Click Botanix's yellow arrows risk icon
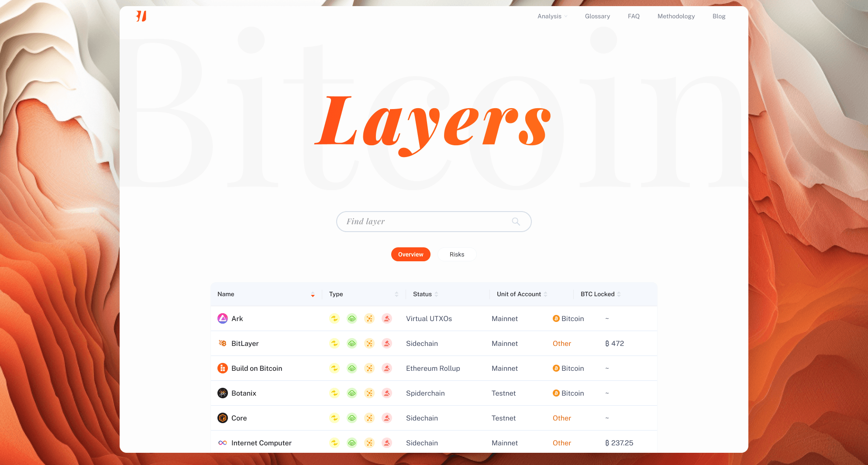This screenshot has width=868, height=465. coord(334,393)
